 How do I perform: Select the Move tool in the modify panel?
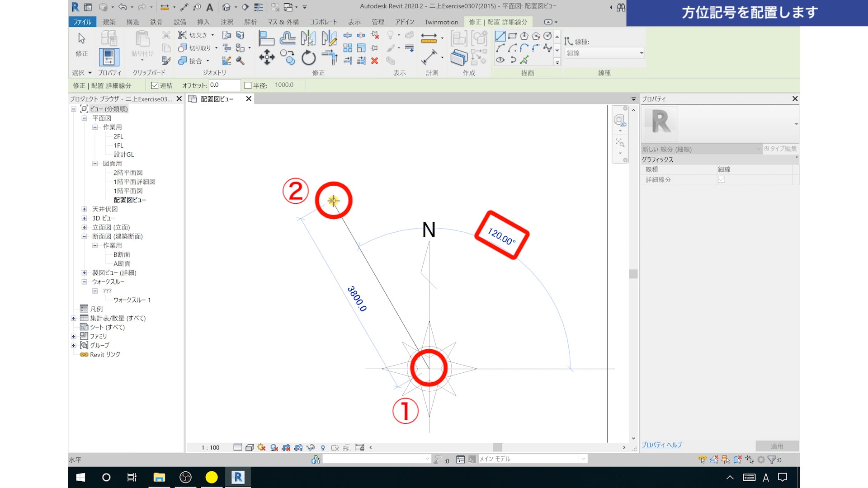[x=267, y=57]
